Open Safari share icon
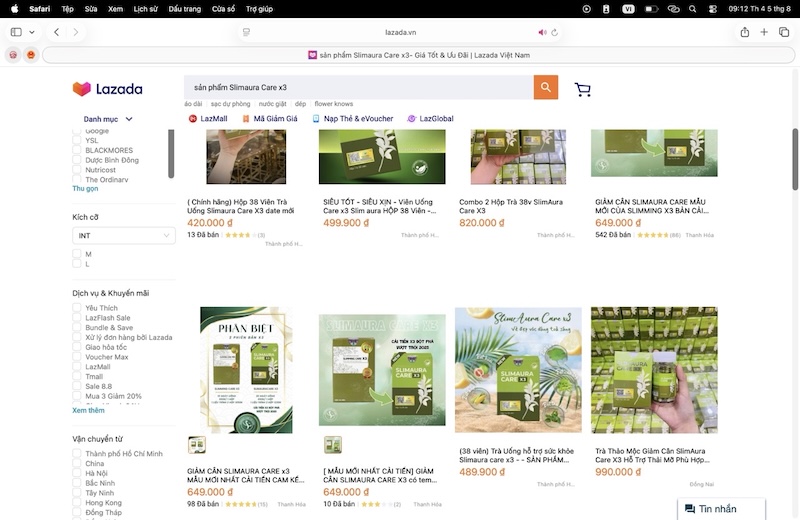Viewport: 800px width, 520px height. [744, 32]
